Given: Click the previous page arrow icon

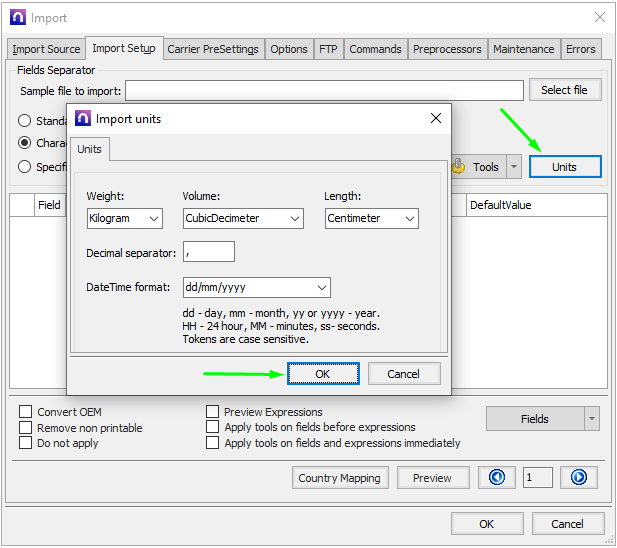Looking at the screenshot, I should click(x=497, y=477).
